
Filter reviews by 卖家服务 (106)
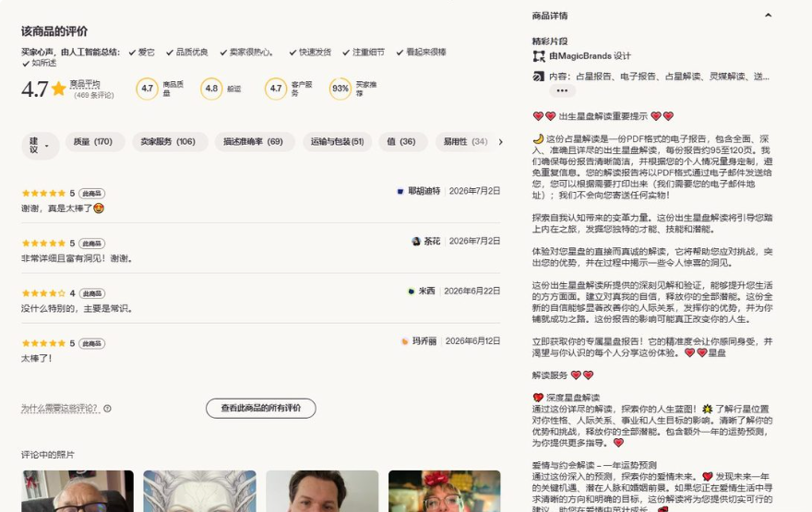[x=168, y=142]
